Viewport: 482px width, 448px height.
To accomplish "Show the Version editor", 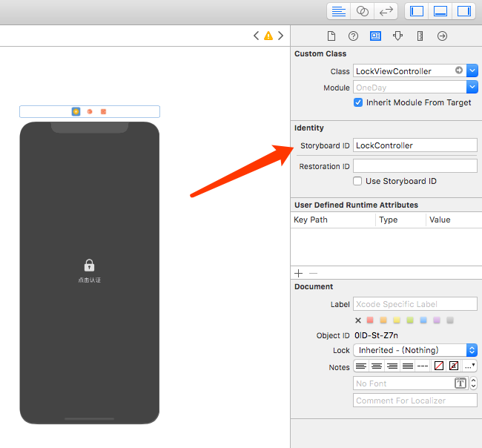I will coord(386,11).
